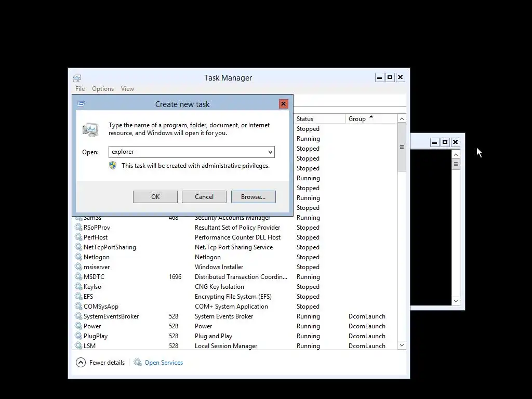Click the MSDTC service gear icon
Image resolution: width=532 pixels, height=399 pixels.
coord(78,276)
